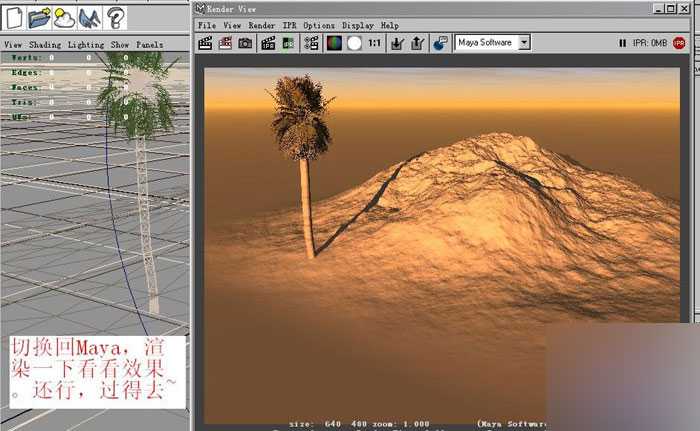Click the rendered palm tree image

point(301,165)
